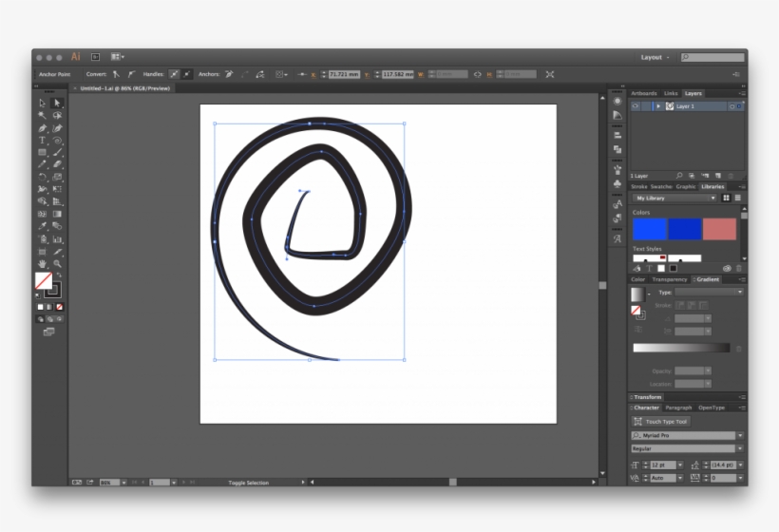This screenshot has height=532, width=779.
Task: Select the black arrow Selection tool
Action: coord(42,103)
